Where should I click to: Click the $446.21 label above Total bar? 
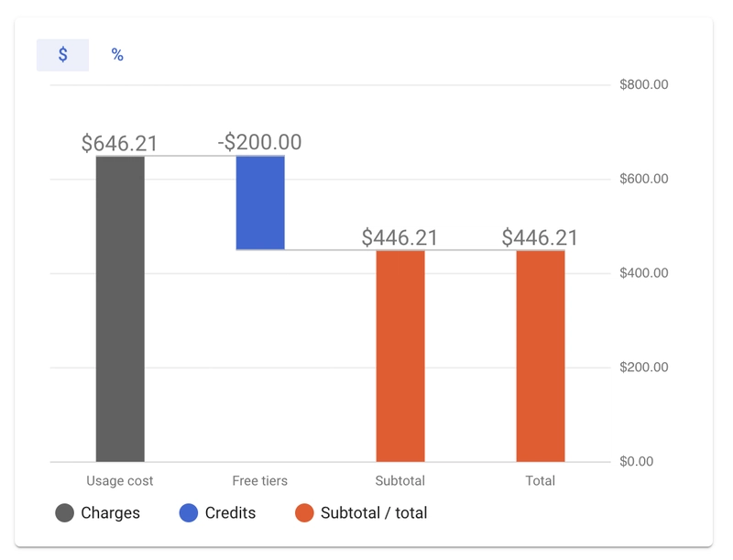[541, 238]
